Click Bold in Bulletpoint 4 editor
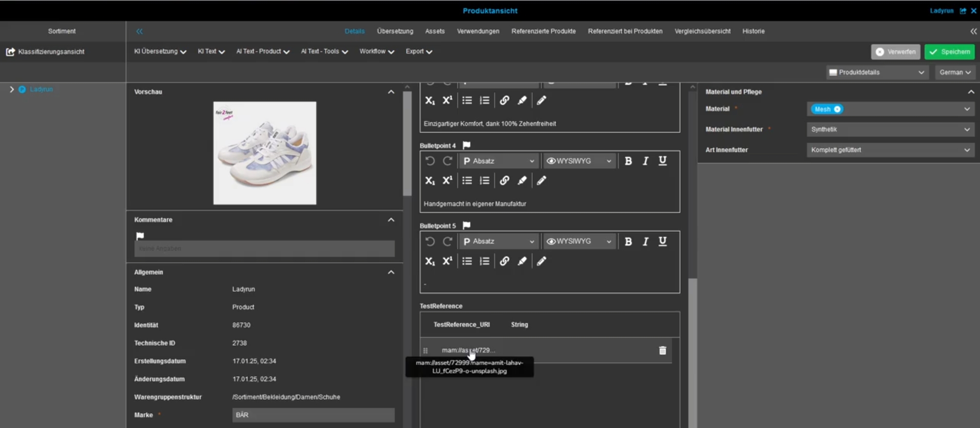The image size is (980, 428). [628, 161]
